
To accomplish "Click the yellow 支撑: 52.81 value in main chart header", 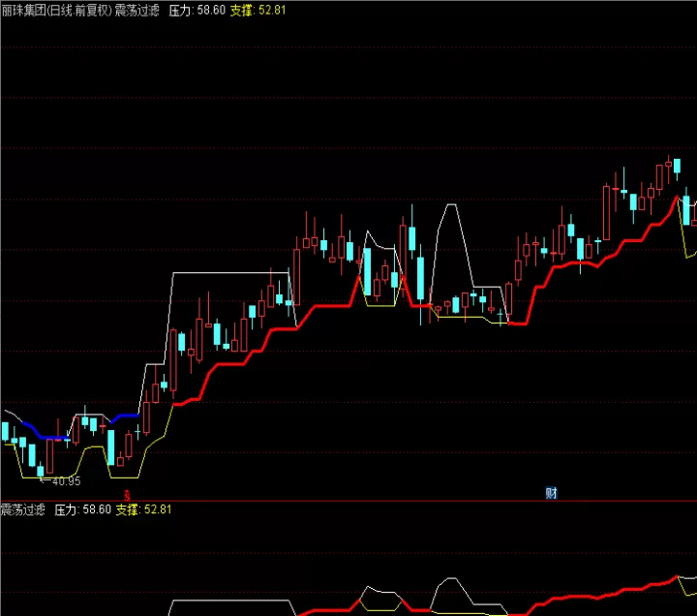I will [x=258, y=11].
